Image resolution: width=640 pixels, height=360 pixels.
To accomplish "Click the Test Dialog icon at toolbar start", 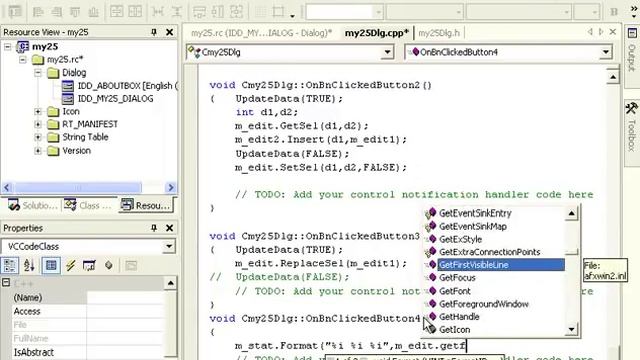I will tap(16, 11).
